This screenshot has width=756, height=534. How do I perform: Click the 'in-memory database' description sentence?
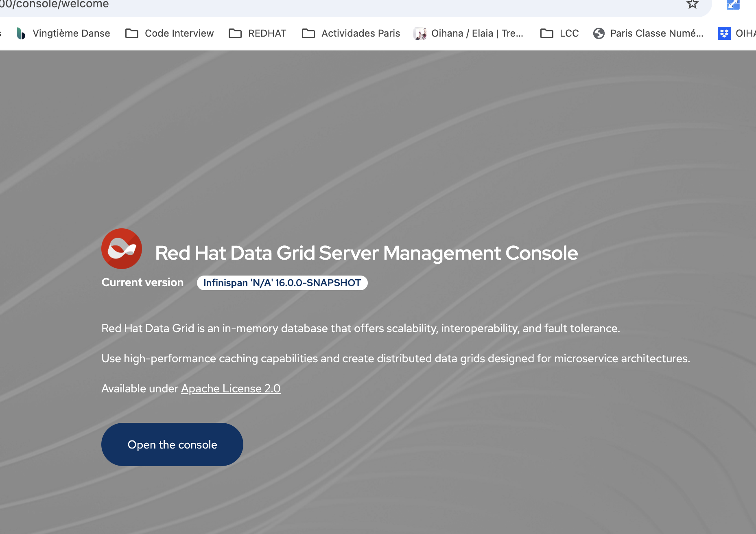361,328
